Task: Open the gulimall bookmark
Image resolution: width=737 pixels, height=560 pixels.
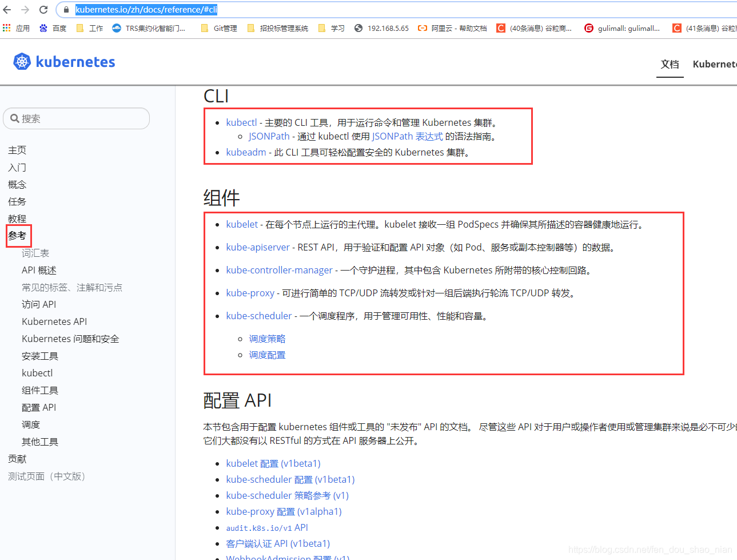Action: pyautogui.click(x=622, y=28)
